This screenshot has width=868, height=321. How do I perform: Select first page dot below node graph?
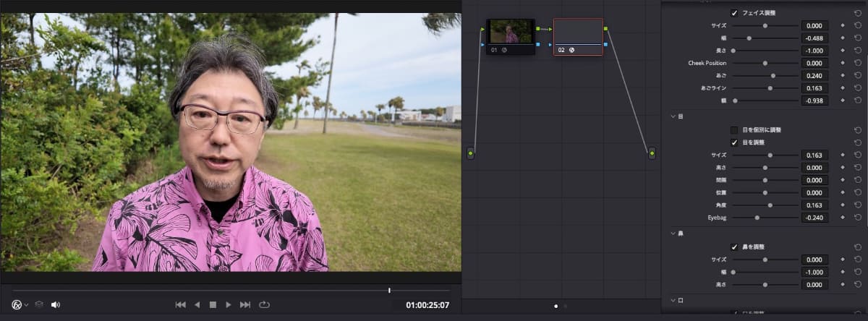(x=556, y=306)
